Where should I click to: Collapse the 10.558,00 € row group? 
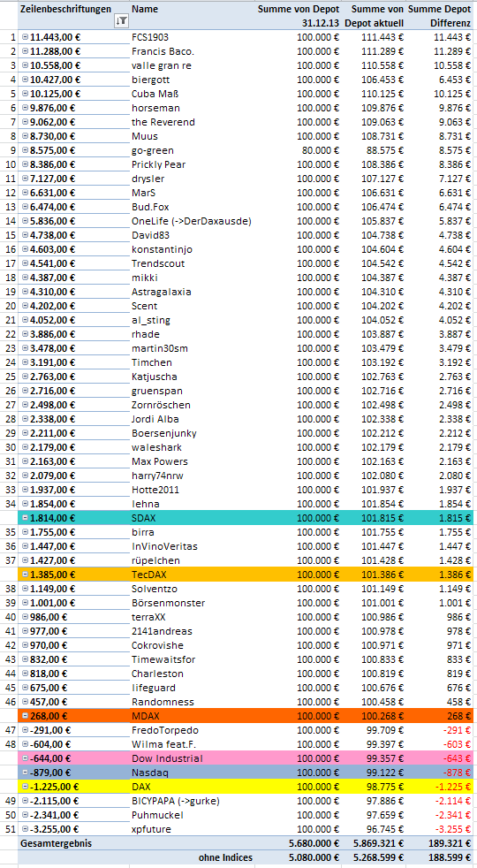tap(26, 66)
